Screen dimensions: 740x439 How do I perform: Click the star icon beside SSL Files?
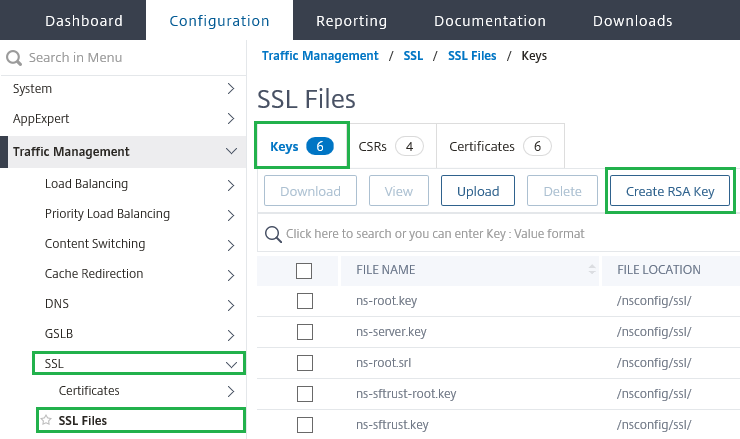[46, 420]
